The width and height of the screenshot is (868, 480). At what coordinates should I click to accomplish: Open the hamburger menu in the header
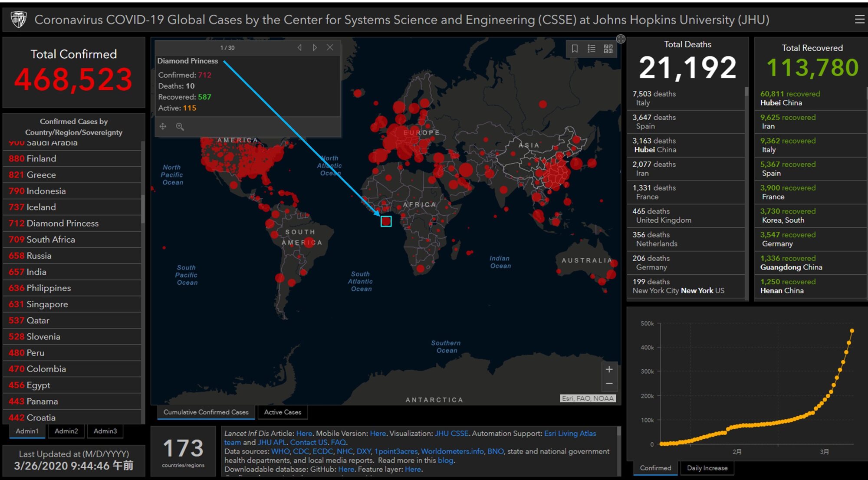click(x=859, y=20)
